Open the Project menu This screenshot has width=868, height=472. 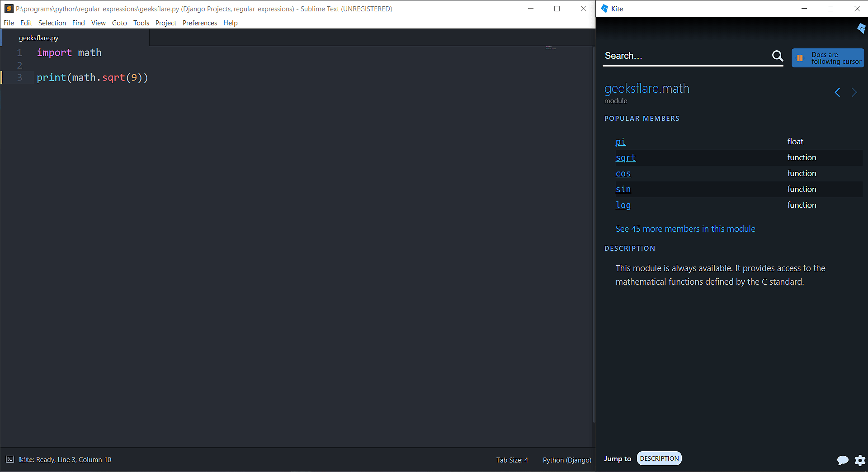166,23
